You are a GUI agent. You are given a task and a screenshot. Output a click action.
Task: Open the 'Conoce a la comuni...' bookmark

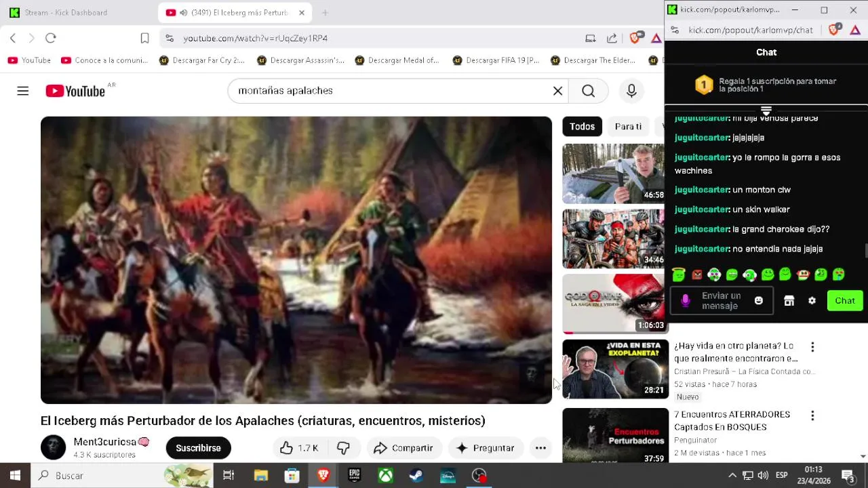104,60
